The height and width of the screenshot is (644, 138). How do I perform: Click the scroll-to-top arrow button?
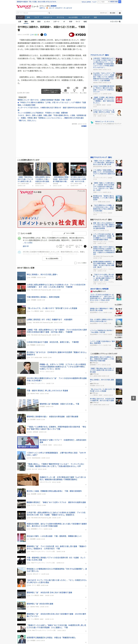pyautogui.click(x=133, y=398)
